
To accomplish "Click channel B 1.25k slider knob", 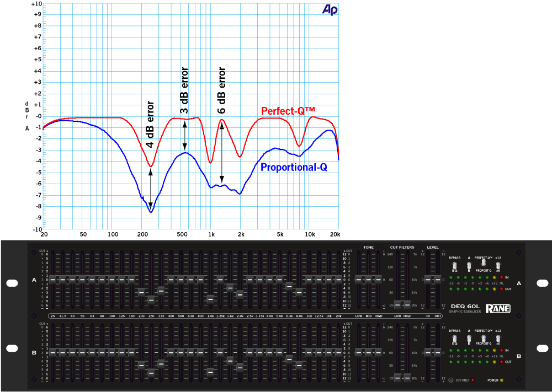I will pos(220,353).
